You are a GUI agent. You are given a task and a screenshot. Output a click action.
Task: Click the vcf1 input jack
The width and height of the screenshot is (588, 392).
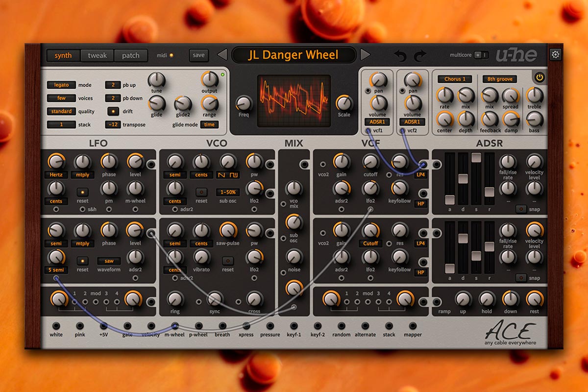coord(368,131)
